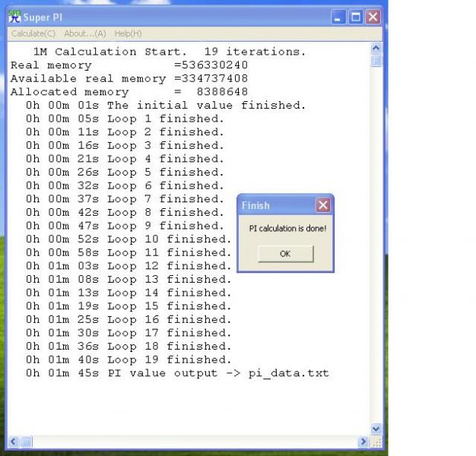Click the 'Loop 5 finished.' line
The image size is (476, 456).
(x=125, y=172)
